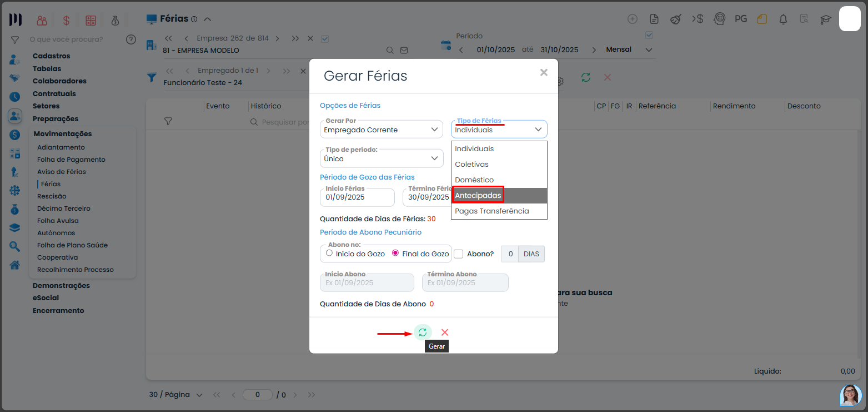Screen dimensions: 868x412
Task: Open the notifications bell
Action: 783,19
